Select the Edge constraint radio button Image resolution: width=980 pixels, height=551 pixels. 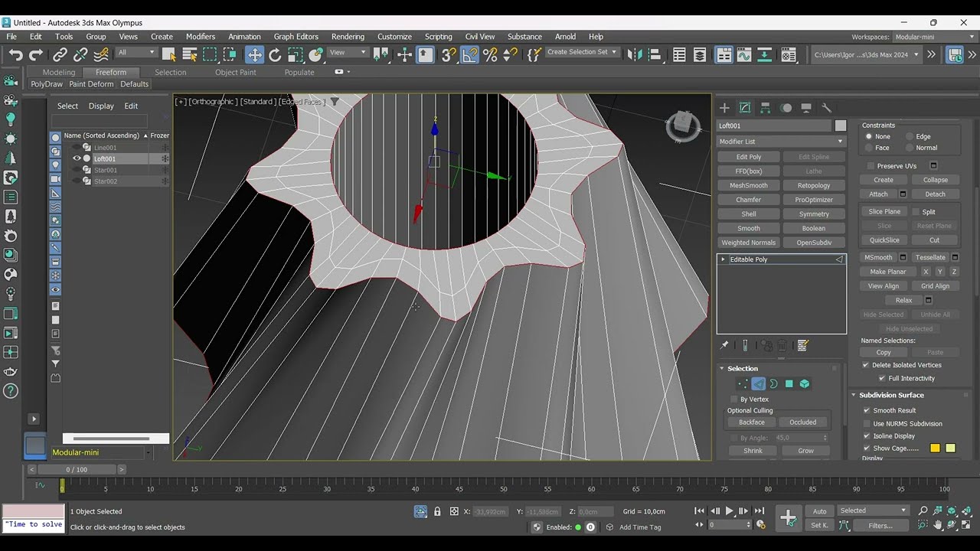click(910, 136)
